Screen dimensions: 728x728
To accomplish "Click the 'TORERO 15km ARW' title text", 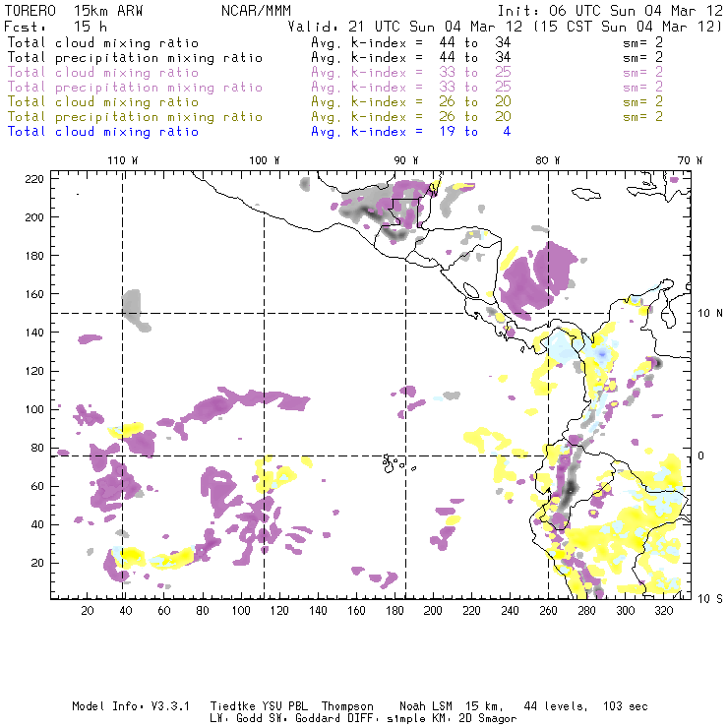I will (x=74, y=11).
